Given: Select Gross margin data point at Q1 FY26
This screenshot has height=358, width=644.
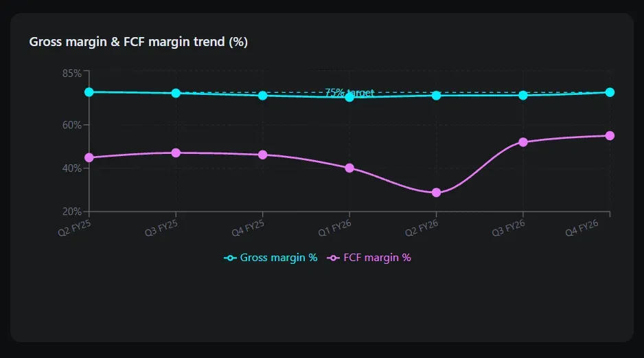Looking at the screenshot, I should [349, 97].
